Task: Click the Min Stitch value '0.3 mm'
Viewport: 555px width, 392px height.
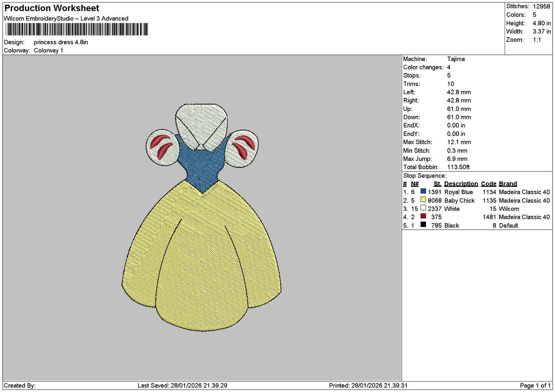Action: coord(457,151)
